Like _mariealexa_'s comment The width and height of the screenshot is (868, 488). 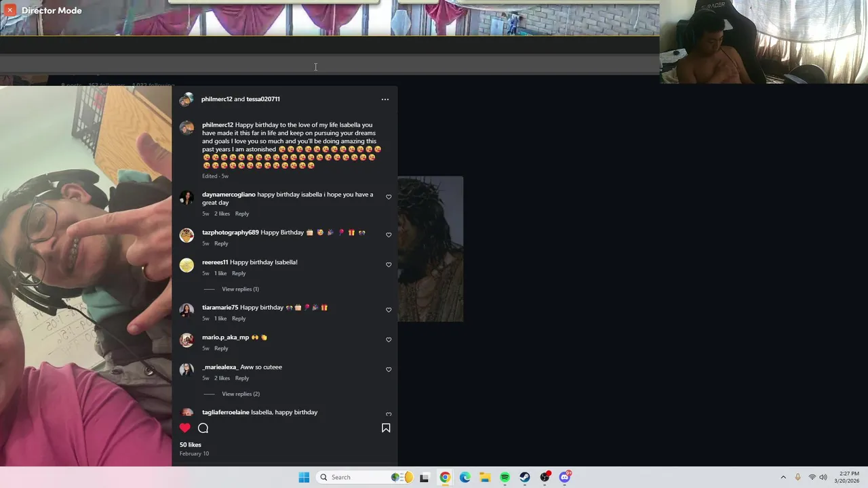tap(389, 369)
